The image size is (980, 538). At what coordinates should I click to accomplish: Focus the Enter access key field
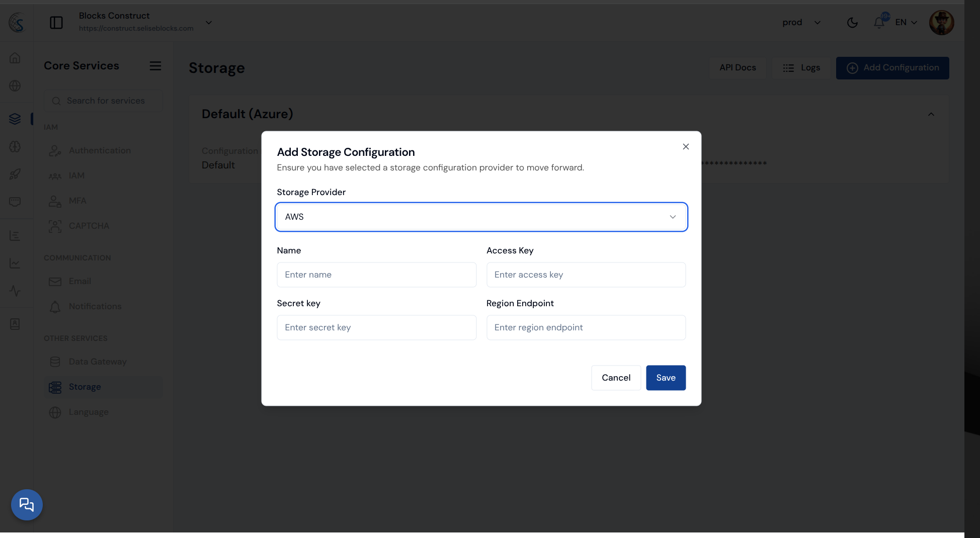(586, 275)
